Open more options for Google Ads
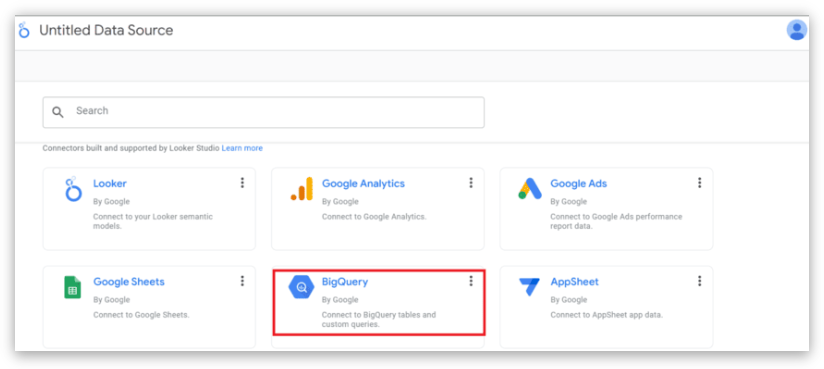 (699, 182)
